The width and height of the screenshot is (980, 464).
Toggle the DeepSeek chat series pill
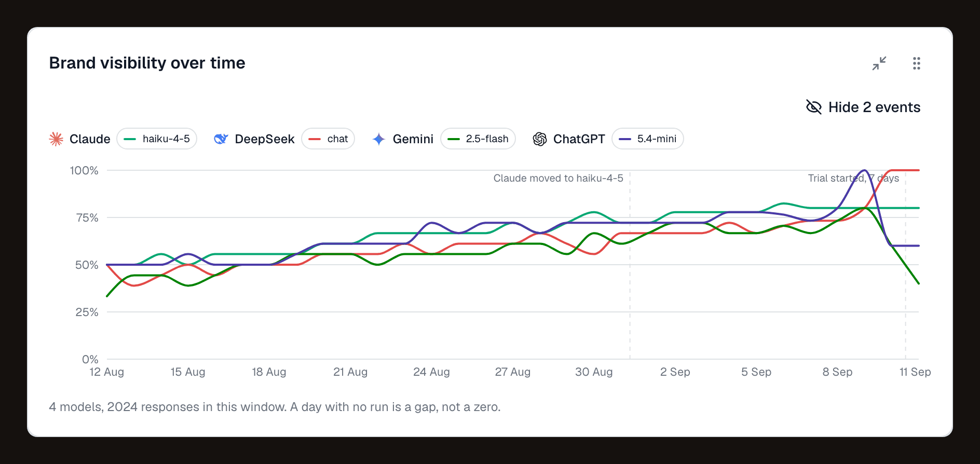(328, 139)
